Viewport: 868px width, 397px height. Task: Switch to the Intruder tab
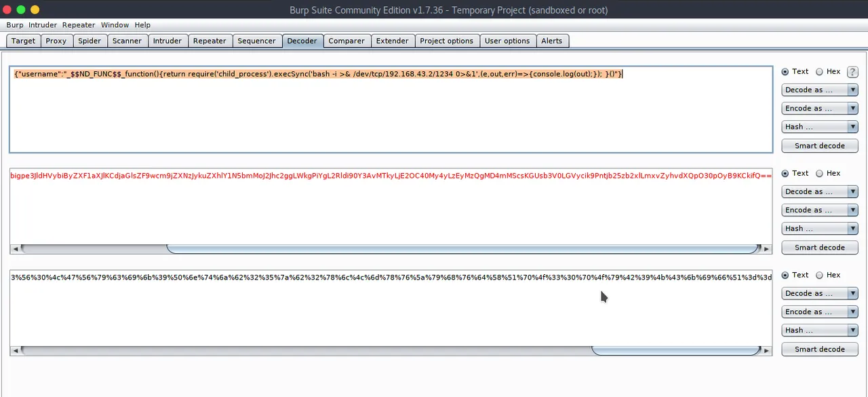167,41
